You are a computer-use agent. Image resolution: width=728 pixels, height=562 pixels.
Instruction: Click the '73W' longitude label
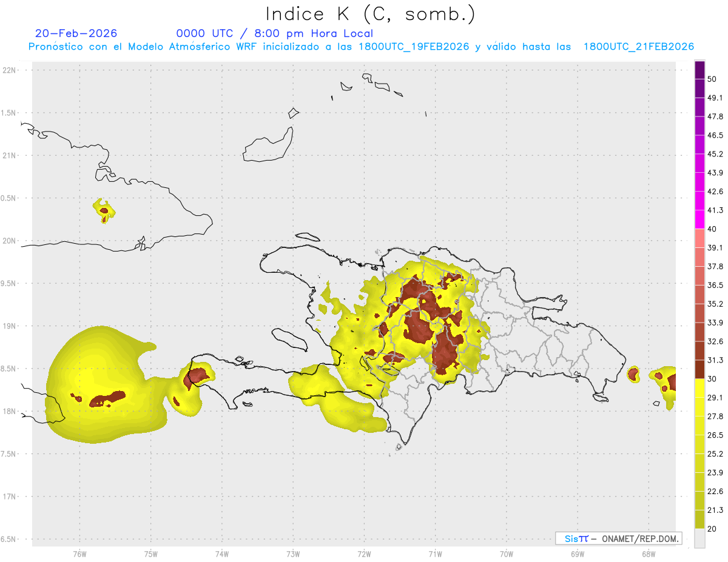[293, 554]
